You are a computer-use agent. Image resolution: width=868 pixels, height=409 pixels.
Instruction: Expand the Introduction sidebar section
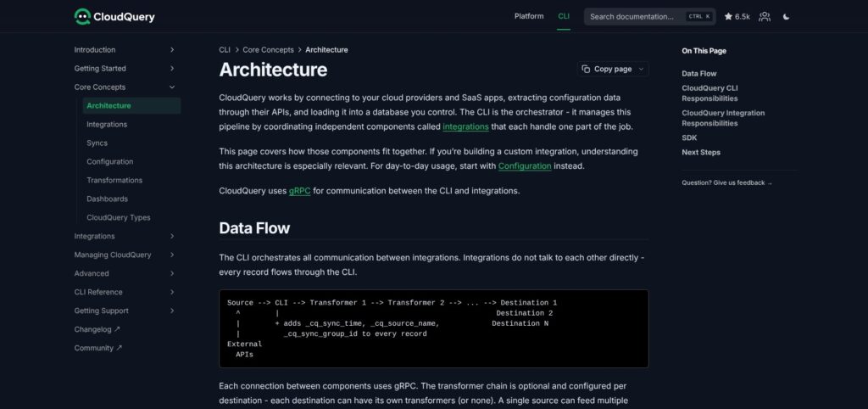coord(171,50)
